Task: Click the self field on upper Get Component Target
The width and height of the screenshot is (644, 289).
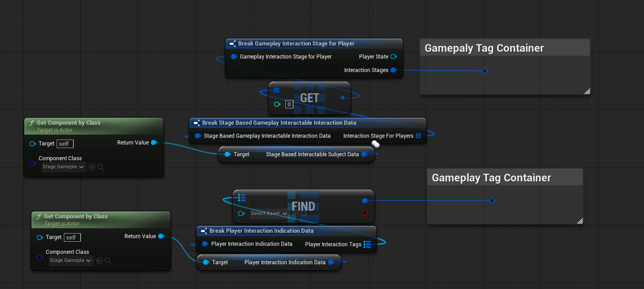Action: (x=65, y=144)
